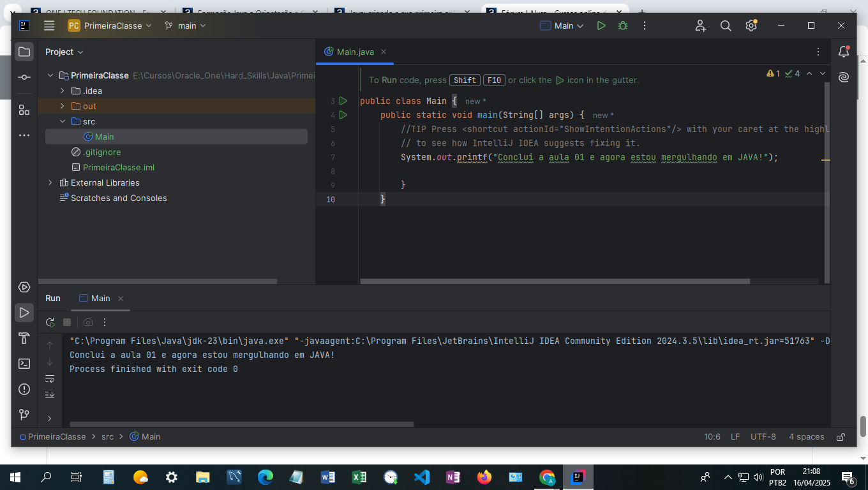Viewport: 868px width, 490px height.
Task: Open the Build hammer tool window
Action: (x=24, y=338)
